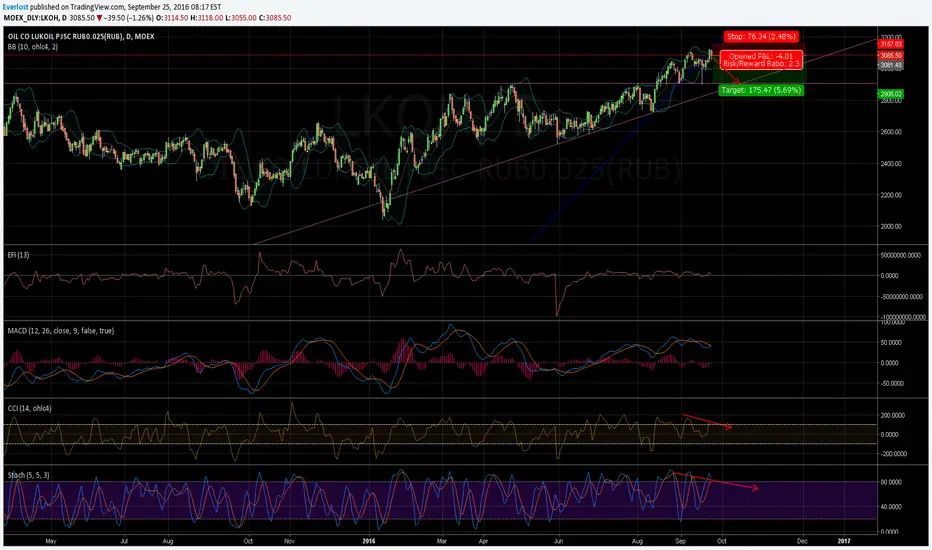Click the open value O:3114.50
Screen dimensions: 932x550
(172, 18)
